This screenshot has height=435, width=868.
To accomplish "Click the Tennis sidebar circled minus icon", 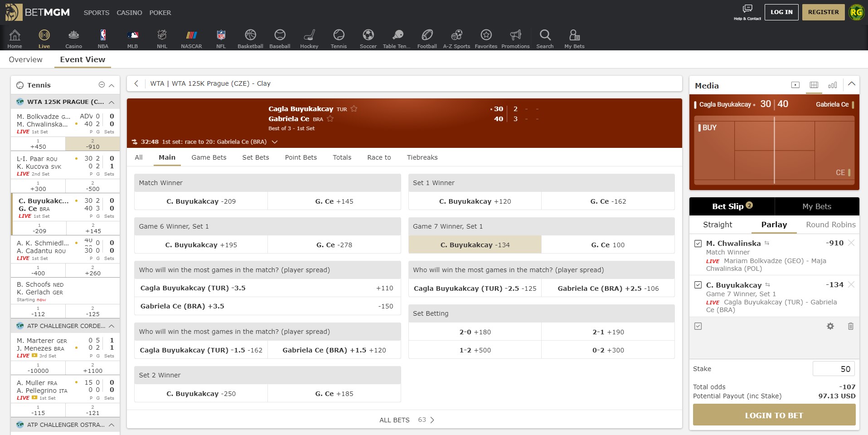I will tap(102, 85).
